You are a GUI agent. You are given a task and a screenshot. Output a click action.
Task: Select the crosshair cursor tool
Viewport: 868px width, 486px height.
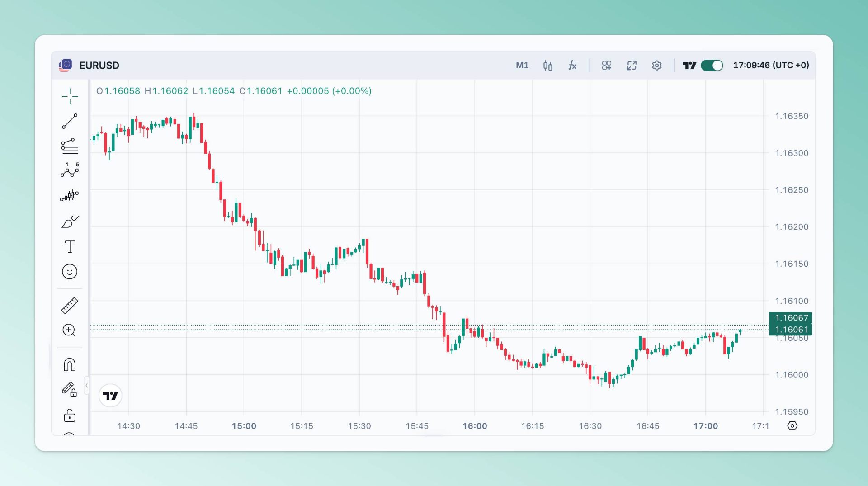tap(70, 96)
